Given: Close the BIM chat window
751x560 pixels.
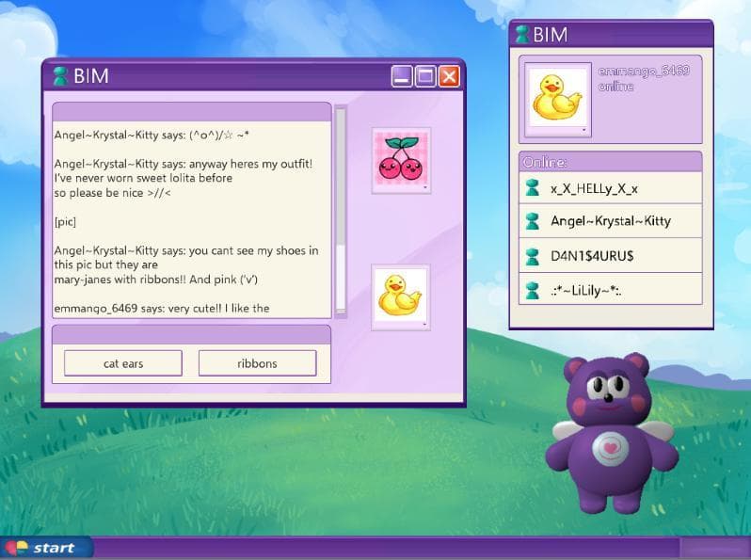Looking at the screenshot, I should (x=449, y=76).
